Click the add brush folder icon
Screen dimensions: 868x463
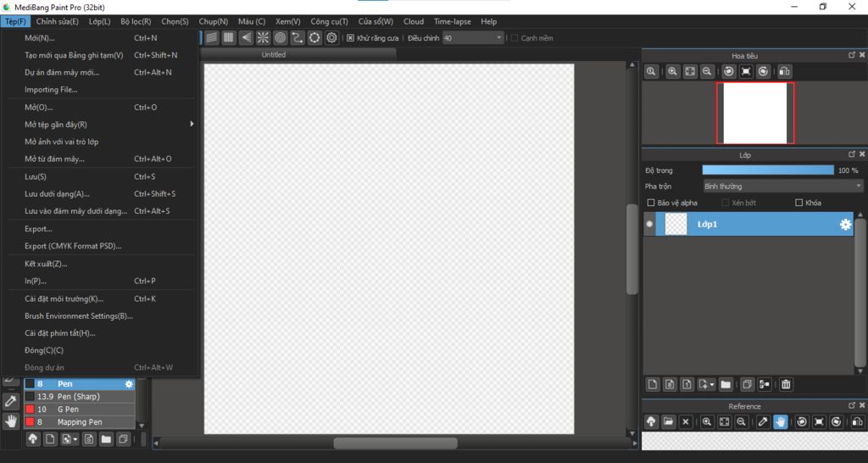106,439
